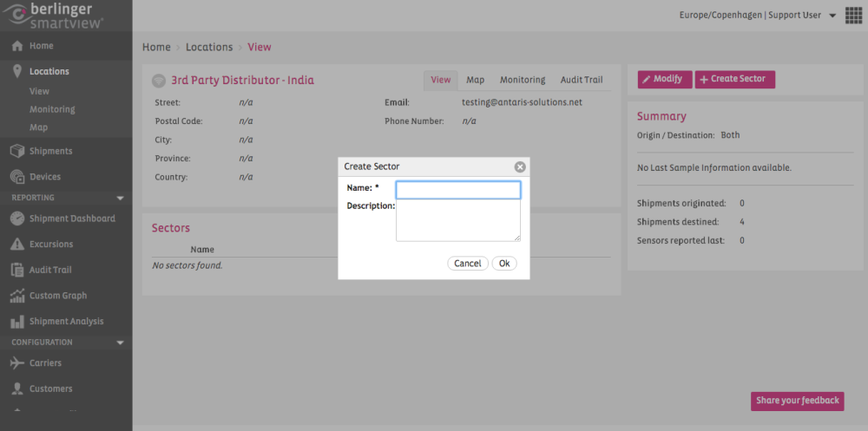Close the Create Sector dialog
This screenshot has height=431, width=868.
point(520,167)
